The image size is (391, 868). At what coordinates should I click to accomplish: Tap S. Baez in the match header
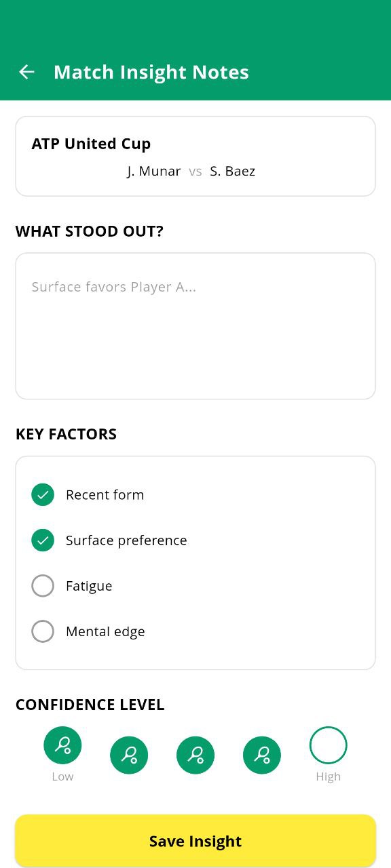[232, 171]
